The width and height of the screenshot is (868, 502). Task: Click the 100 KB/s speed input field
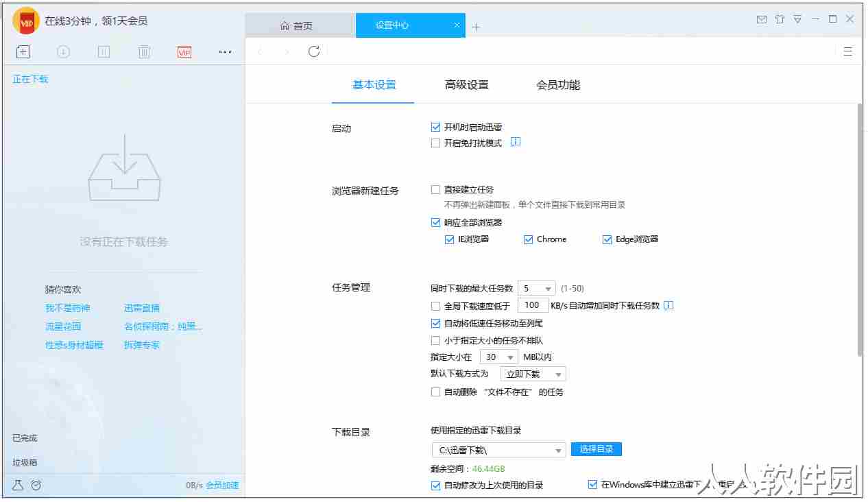[533, 305]
